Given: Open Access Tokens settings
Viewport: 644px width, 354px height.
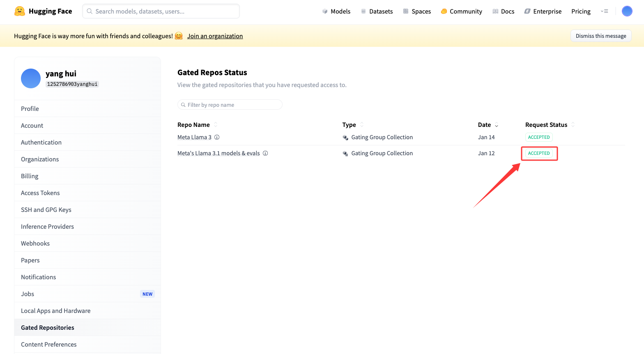Looking at the screenshot, I should coord(87,193).
